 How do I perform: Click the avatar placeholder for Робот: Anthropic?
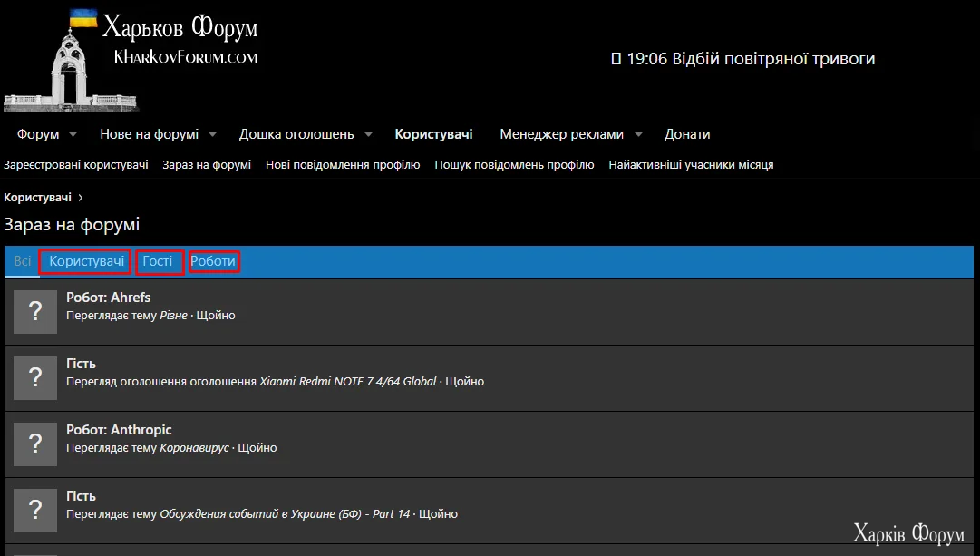tap(35, 444)
